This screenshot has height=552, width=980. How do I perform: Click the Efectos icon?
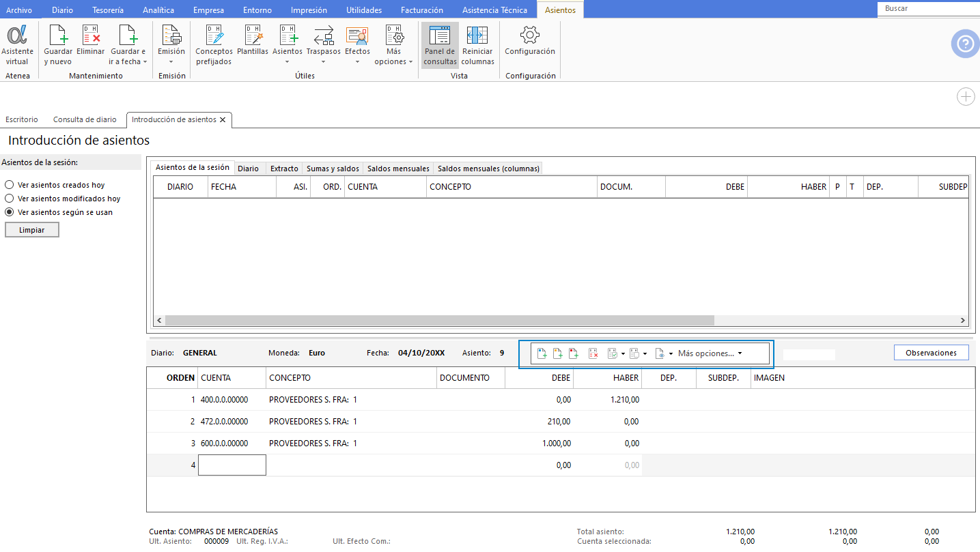pos(357,35)
